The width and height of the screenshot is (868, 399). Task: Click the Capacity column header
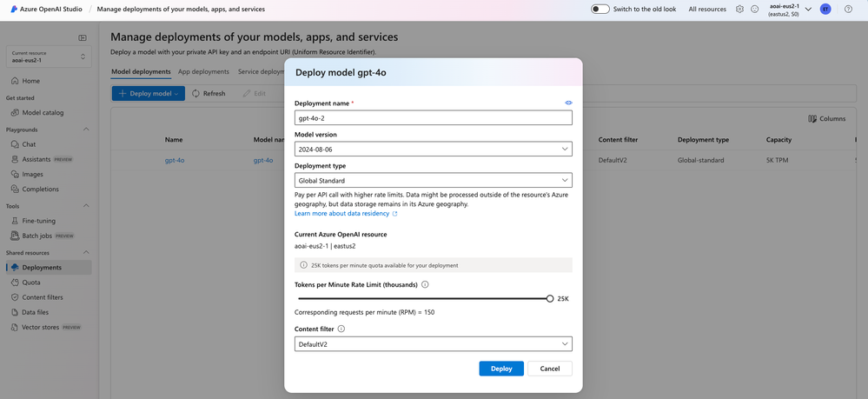779,140
